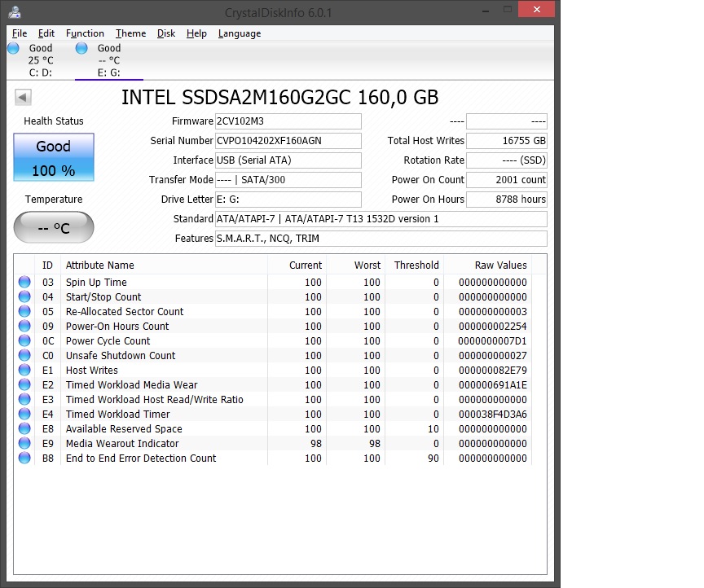
Task: Click the threshold value 90
Action: tap(433, 459)
